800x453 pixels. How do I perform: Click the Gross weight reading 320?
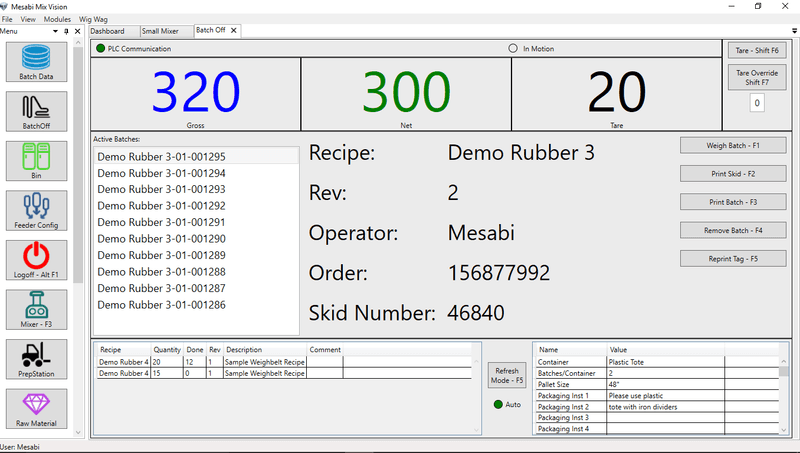point(195,92)
